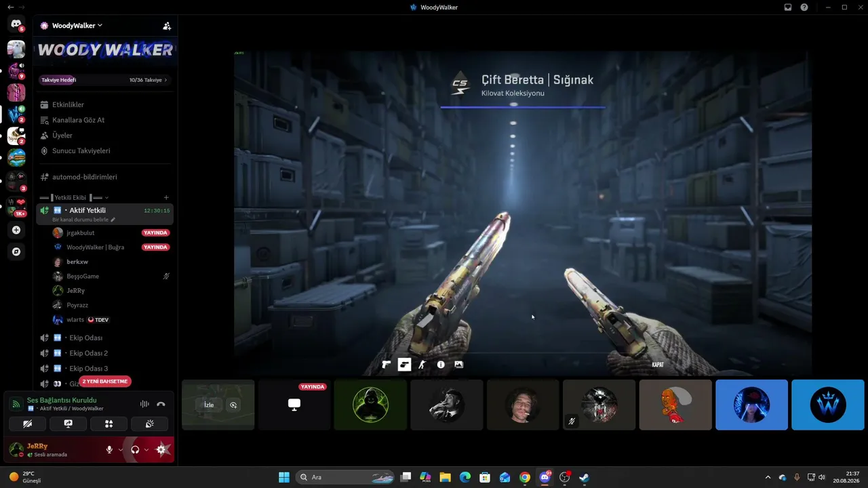Image resolution: width=868 pixels, height=488 pixels.
Task: Create a channel in Yetkili Ekibi category
Action: coord(166,197)
